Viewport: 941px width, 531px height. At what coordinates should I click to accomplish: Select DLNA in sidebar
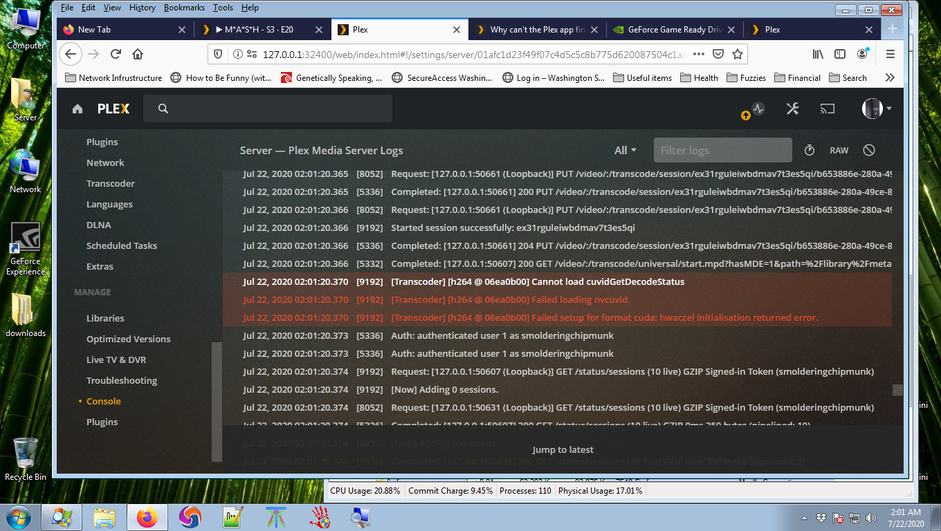(x=98, y=225)
